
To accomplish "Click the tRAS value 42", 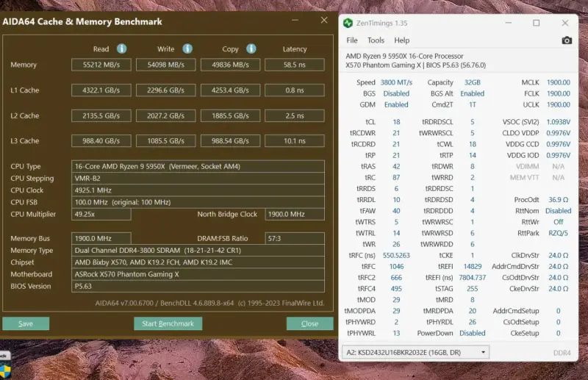I will pyautogui.click(x=396, y=166).
